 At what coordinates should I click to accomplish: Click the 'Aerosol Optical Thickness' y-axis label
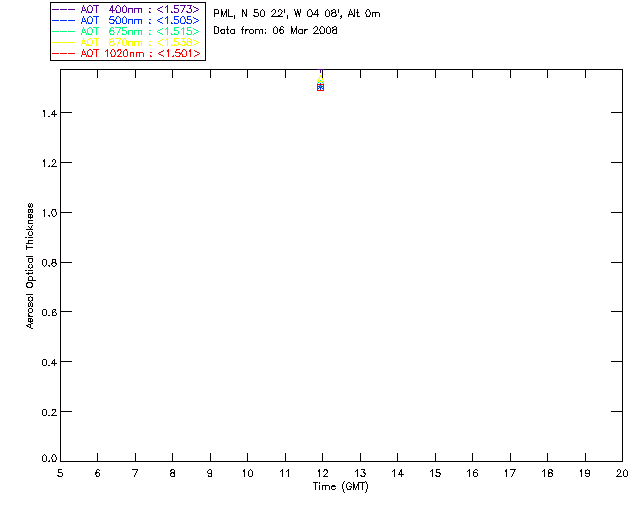(31, 266)
